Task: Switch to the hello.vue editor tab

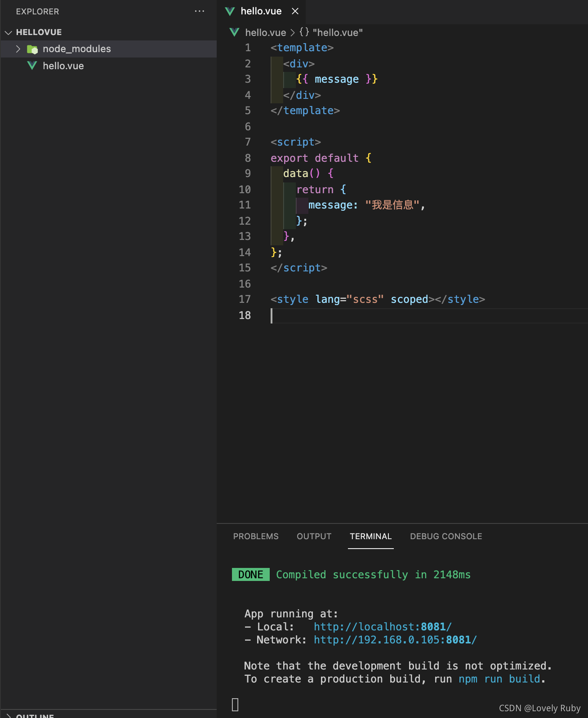Action: (261, 11)
